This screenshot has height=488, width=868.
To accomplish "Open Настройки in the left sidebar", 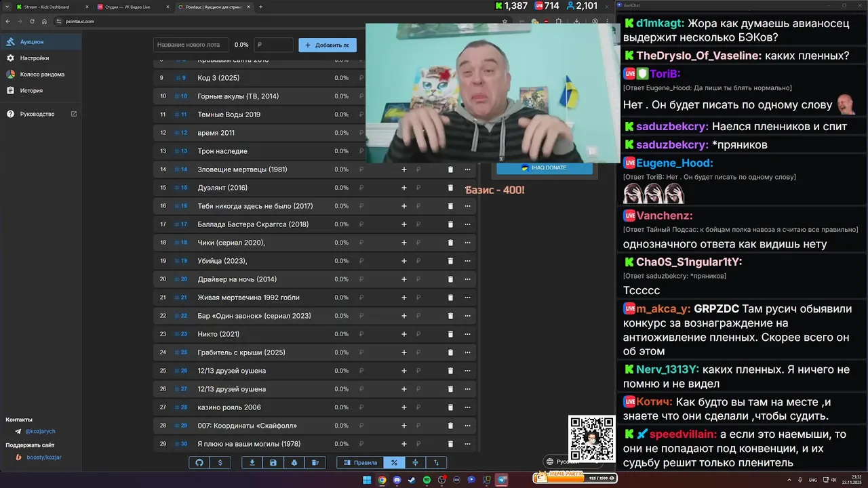I will tap(41, 58).
